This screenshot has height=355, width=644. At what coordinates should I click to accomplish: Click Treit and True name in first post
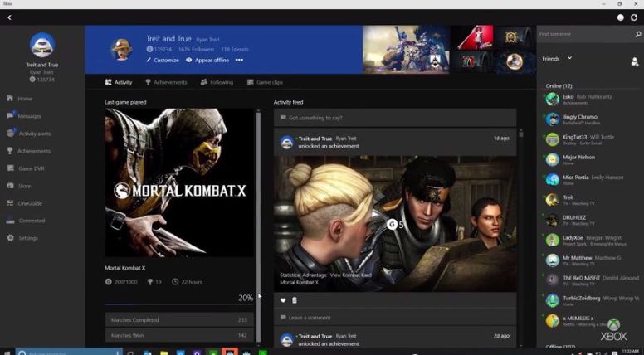315,139
